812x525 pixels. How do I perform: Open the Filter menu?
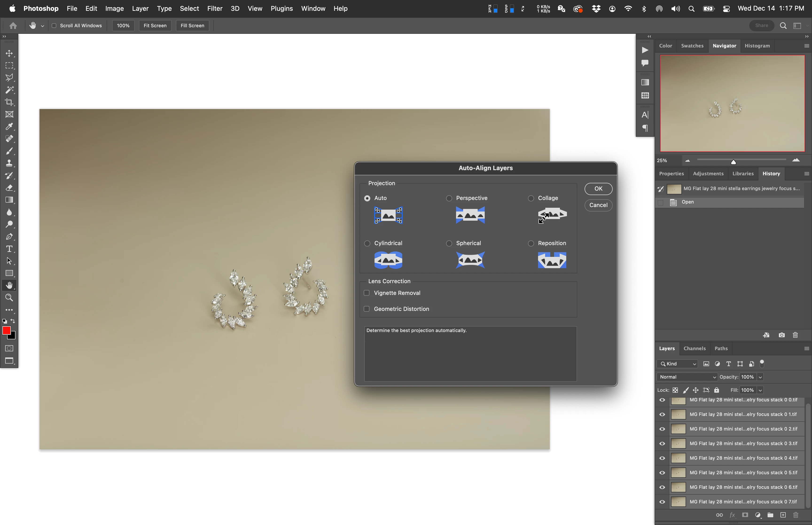point(215,8)
